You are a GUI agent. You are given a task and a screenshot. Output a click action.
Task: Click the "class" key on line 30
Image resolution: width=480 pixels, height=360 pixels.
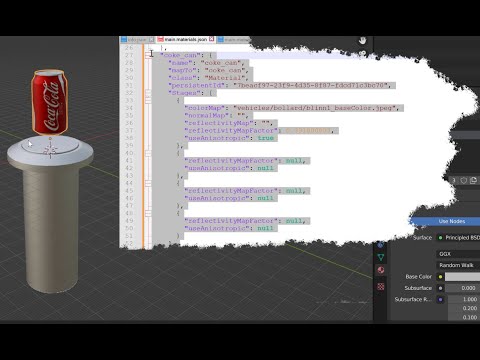pos(183,78)
